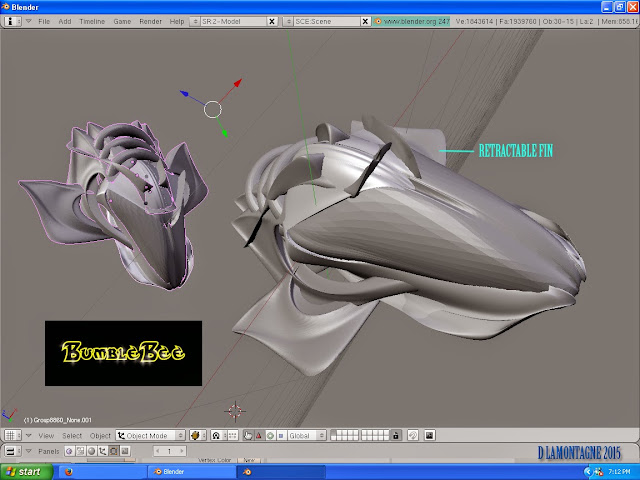Viewport: 640px width, 480px height.
Task: Increase the current frame number with right arrow
Action: [x=182, y=451]
